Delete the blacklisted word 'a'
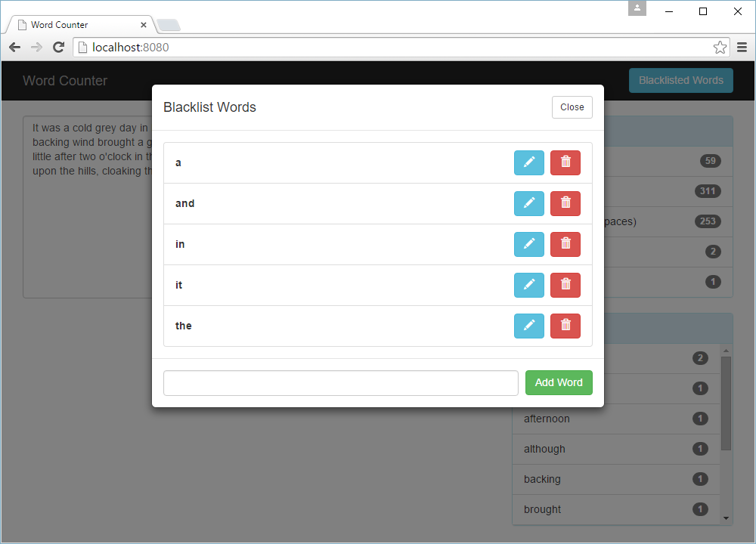756x544 pixels. [x=565, y=162]
